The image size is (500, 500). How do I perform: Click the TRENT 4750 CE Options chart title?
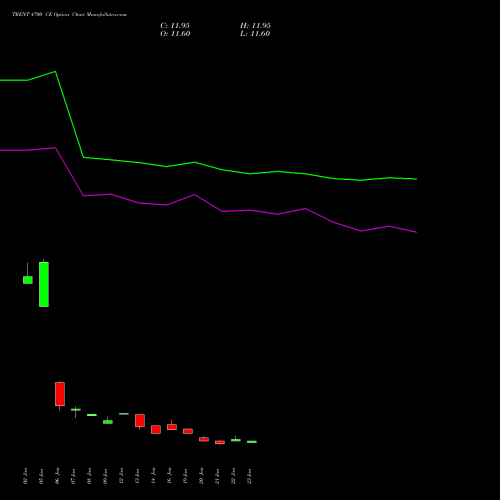(69, 14)
